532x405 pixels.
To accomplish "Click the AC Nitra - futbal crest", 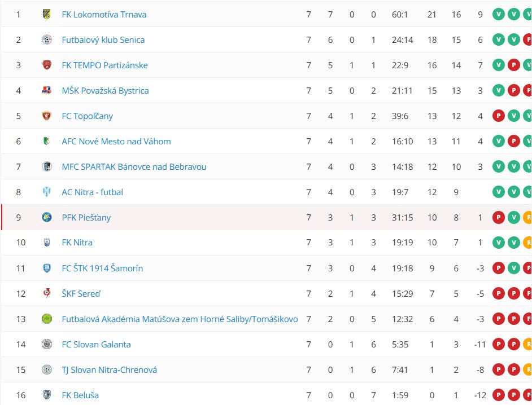I will 47,192.
